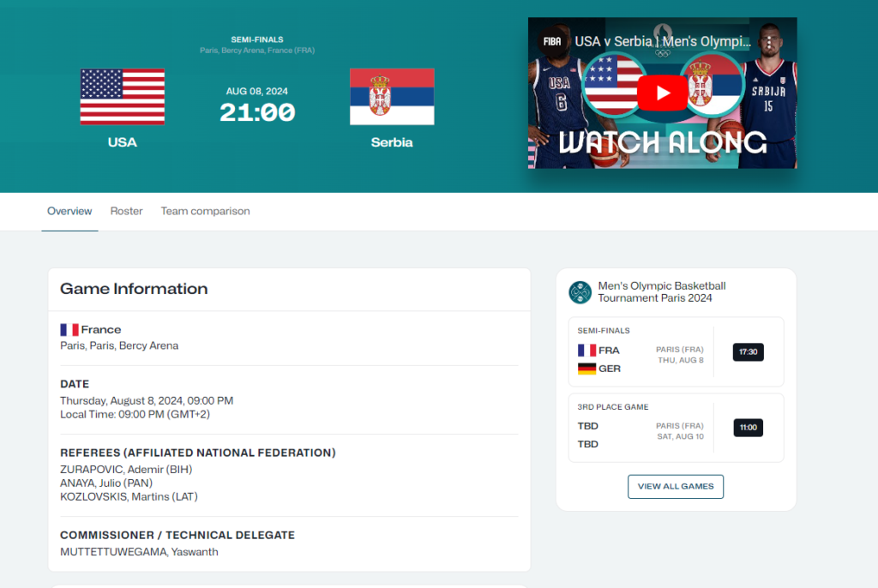Open the Team comparison tab
The image size is (878, 588).
pyautogui.click(x=205, y=211)
